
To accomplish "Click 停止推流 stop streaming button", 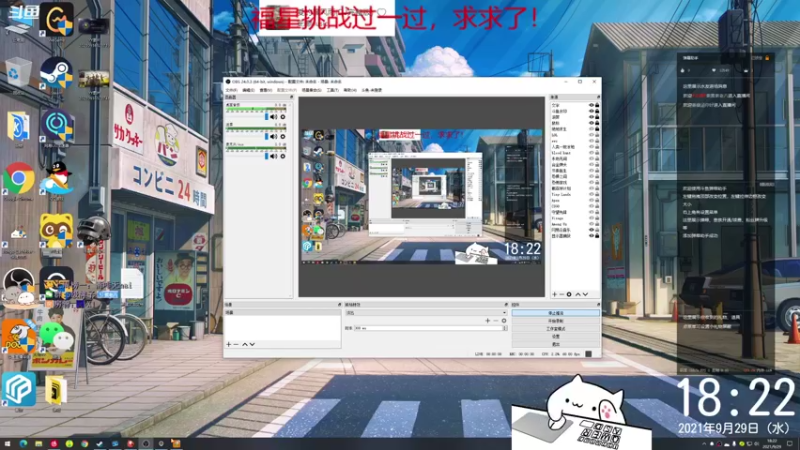I will [x=556, y=313].
